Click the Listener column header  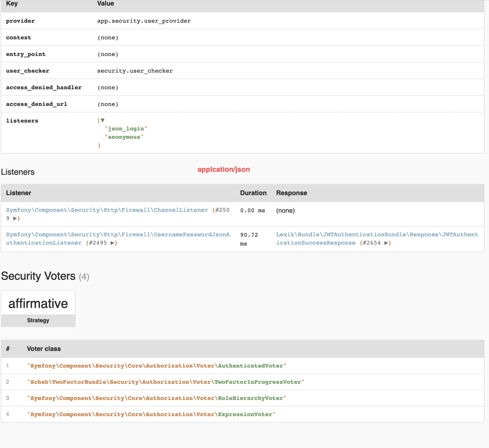[18, 193]
